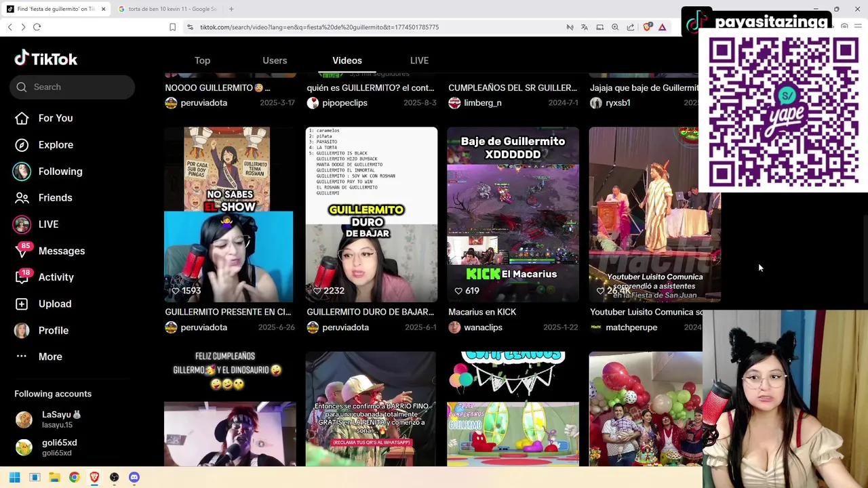Open Activity icon with badge 18
868x488 pixels.
tap(22, 277)
